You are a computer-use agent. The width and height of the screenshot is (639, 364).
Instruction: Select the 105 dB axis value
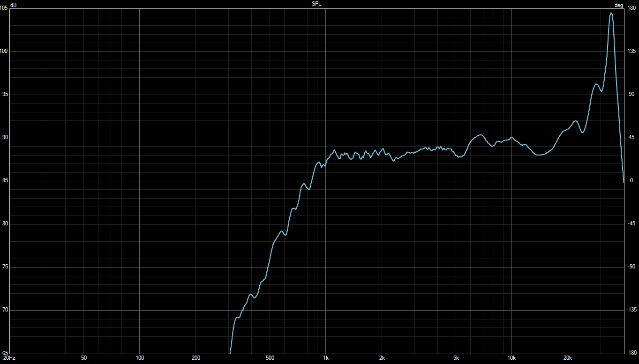pyautogui.click(x=4, y=8)
